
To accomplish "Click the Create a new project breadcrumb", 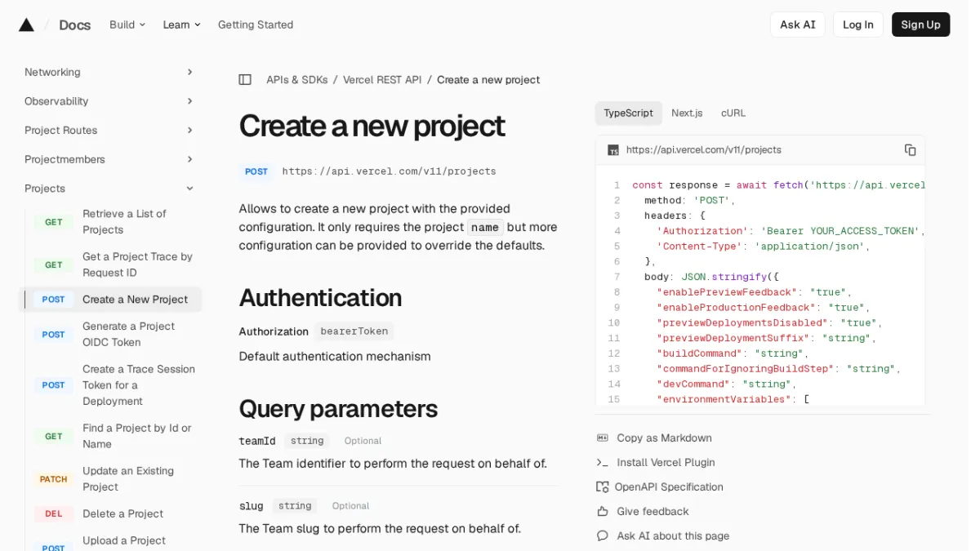I will coord(488,80).
